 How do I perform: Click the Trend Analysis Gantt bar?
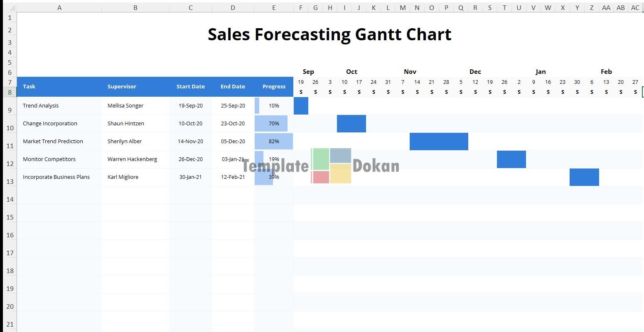pyautogui.click(x=301, y=105)
